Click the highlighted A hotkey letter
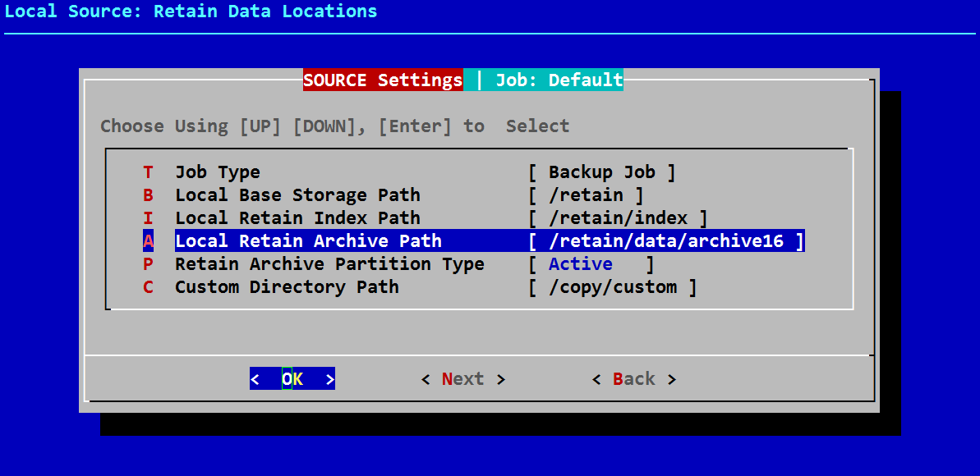The image size is (980, 476). [x=148, y=241]
